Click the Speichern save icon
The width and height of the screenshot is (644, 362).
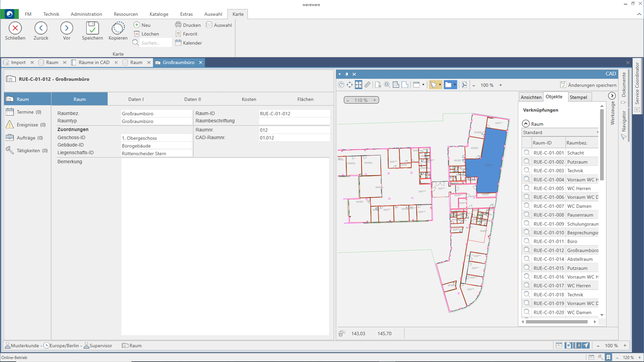[x=92, y=28]
